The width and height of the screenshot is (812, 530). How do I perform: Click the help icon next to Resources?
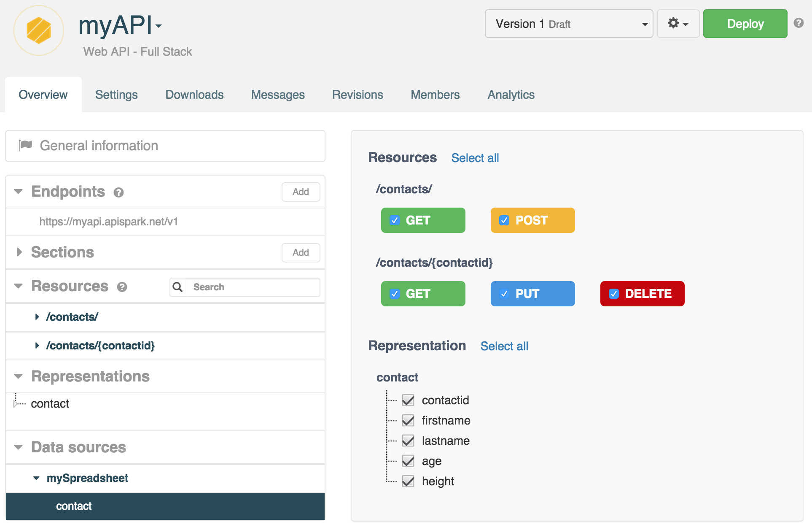tap(122, 287)
